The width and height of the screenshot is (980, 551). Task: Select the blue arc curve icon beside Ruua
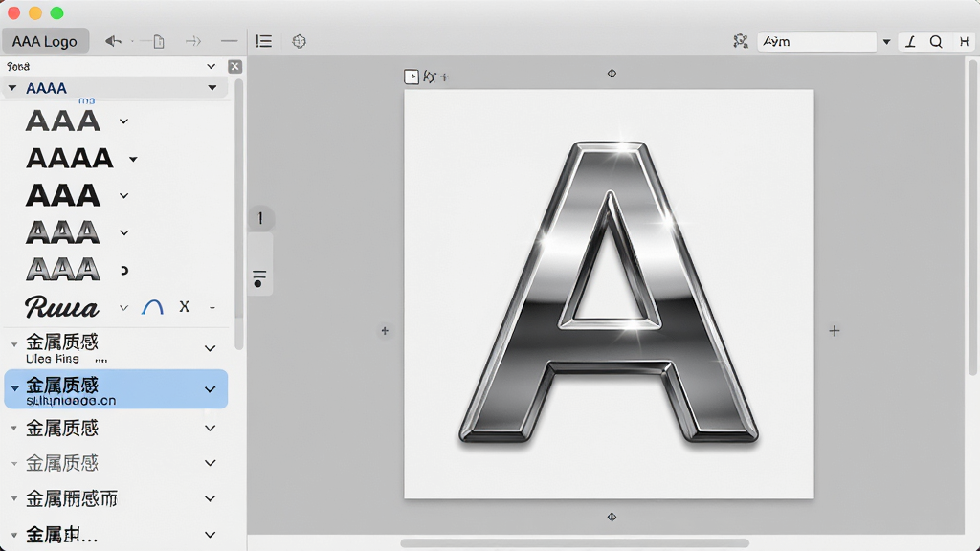[x=152, y=307]
